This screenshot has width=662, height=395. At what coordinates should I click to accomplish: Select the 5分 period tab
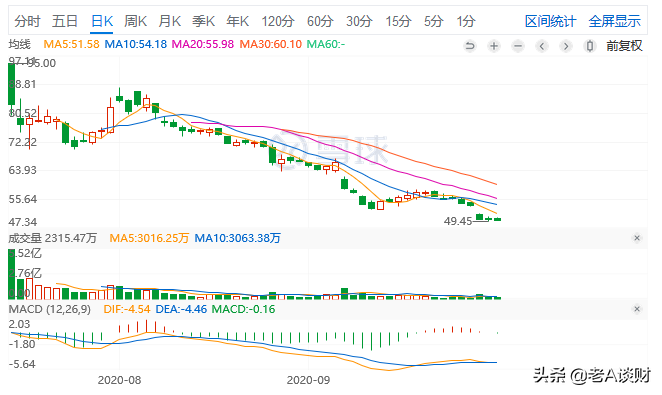(x=434, y=21)
